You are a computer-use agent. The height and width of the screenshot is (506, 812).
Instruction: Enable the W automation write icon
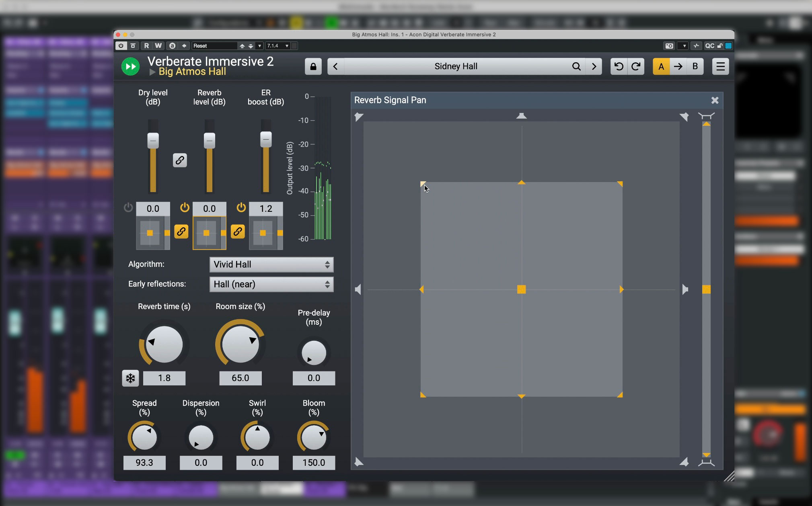click(x=158, y=45)
